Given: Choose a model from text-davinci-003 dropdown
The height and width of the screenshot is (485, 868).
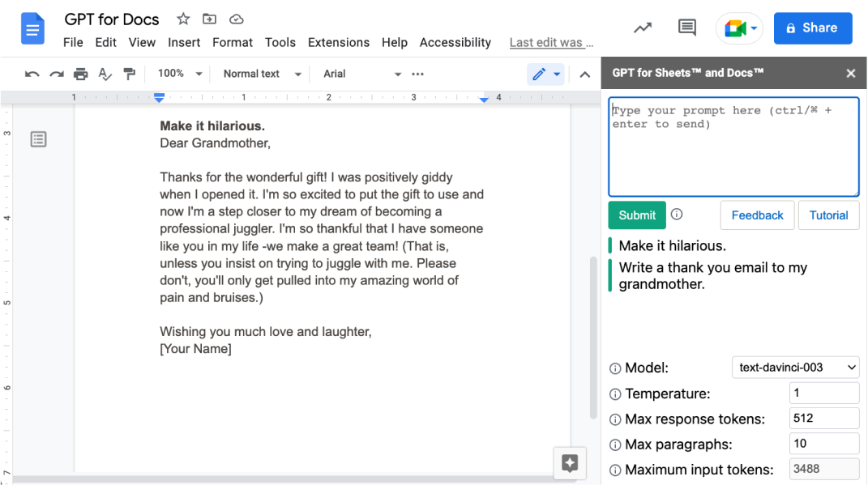Looking at the screenshot, I should coord(795,368).
